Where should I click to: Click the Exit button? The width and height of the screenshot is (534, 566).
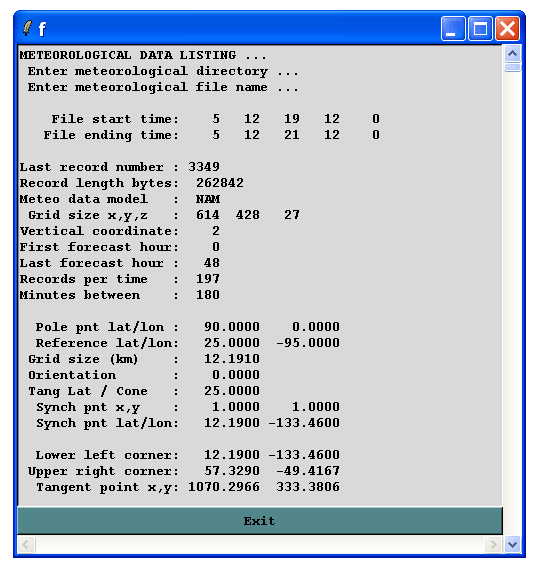pyautogui.click(x=260, y=521)
